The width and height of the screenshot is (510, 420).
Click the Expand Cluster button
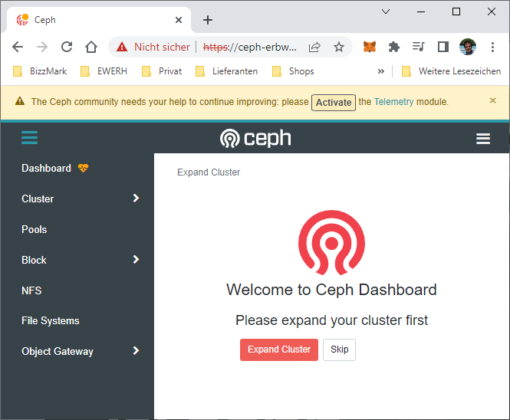tap(278, 349)
